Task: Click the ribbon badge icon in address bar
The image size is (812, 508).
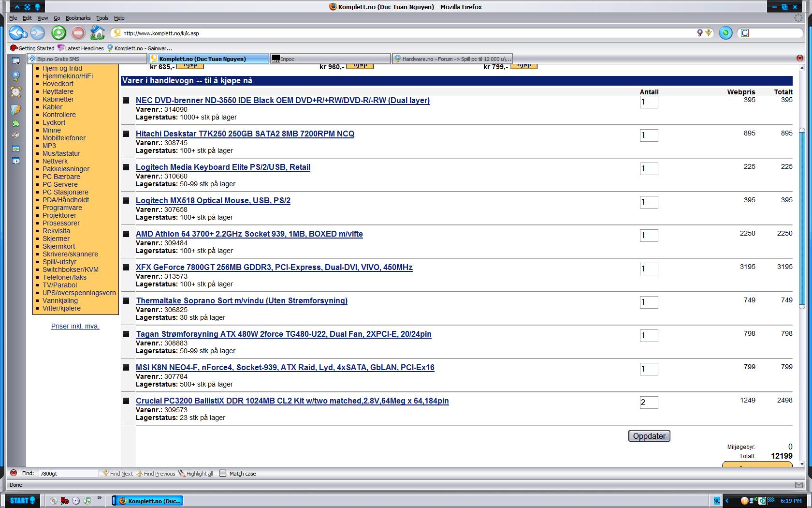Action: coord(699,33)
